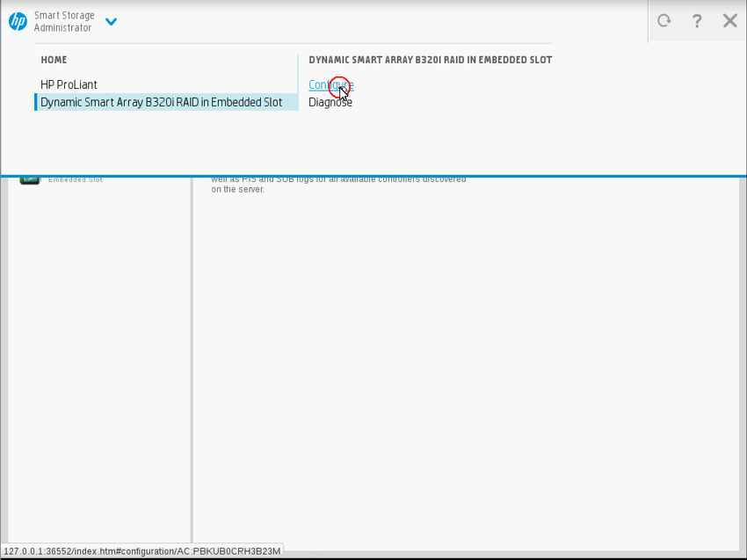
Task: Click the HP logo icon
Action: click(x=18, y=22)
